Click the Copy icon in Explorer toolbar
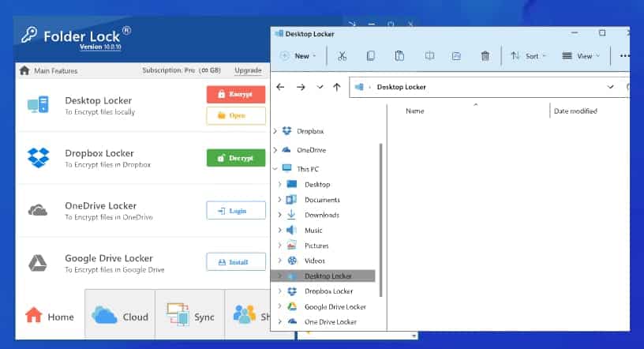 point(370,56)
